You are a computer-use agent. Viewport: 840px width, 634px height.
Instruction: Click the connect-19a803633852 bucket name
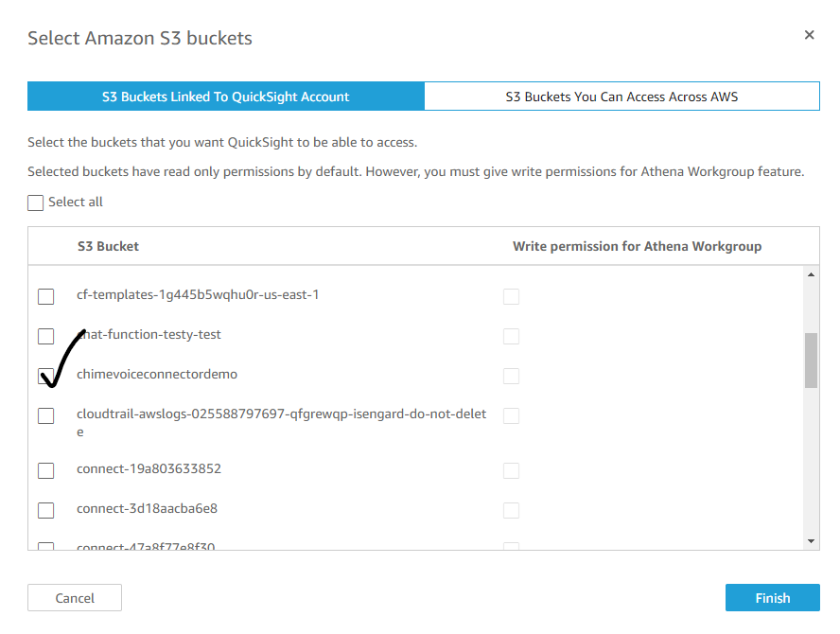(x=149, y=469)
